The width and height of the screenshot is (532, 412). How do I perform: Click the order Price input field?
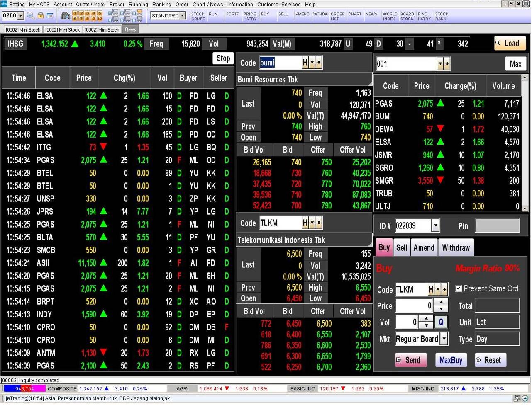pos(414,305)
